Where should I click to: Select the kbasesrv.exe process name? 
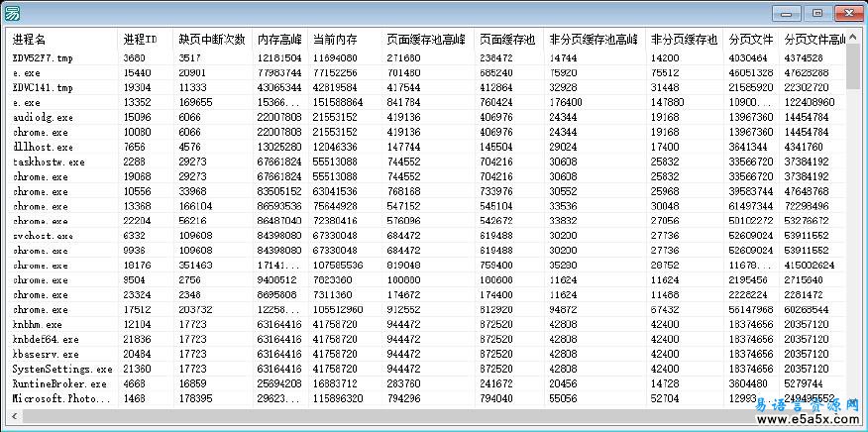(x=46, y=354)
